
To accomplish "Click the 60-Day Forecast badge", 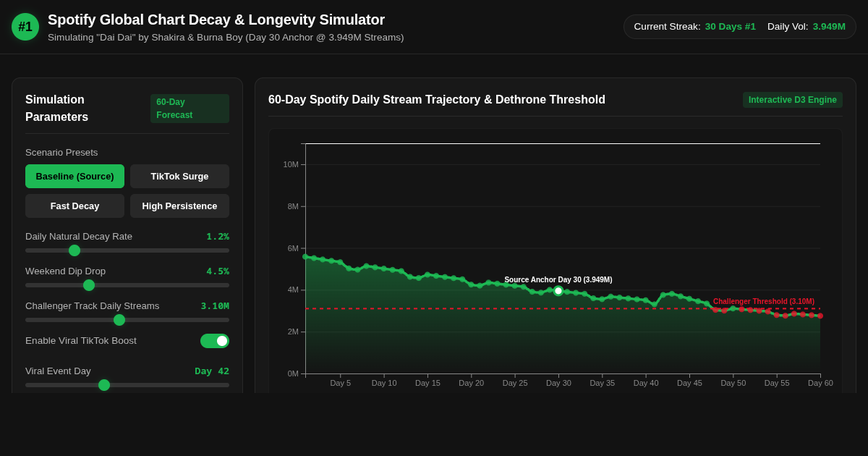I will click(x=190, y=109).
